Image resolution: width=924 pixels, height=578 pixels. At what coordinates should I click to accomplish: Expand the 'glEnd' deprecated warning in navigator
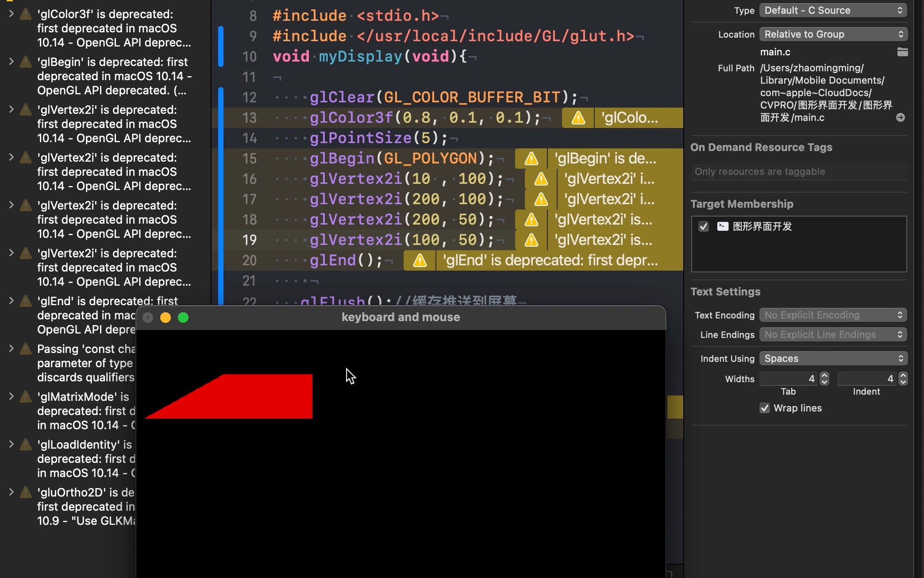click(12, 301)
